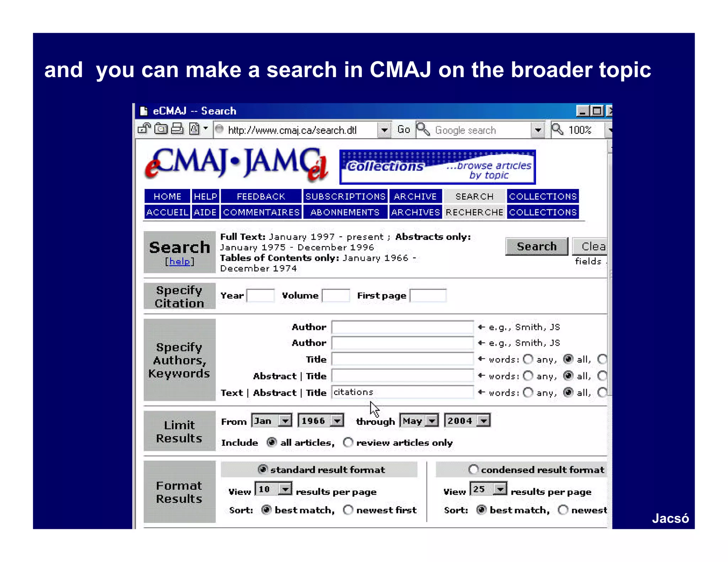Select 'any' words option for Text | Abstract | Title row
728x562 pixels.
coord(528,392)
